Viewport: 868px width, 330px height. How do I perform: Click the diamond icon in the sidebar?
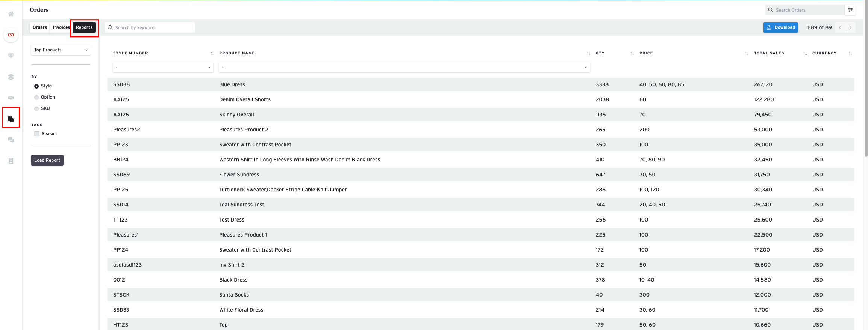tap(11, 56)
